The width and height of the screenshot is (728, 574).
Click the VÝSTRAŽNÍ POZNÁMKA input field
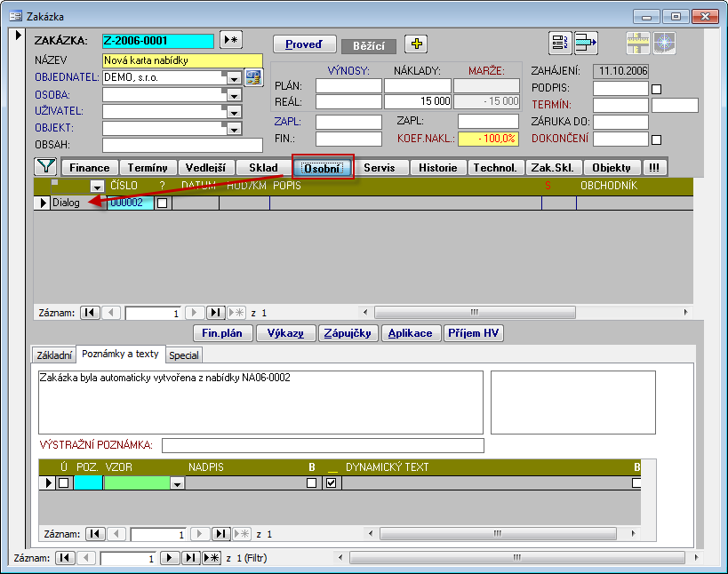click(x=323, y=445)
